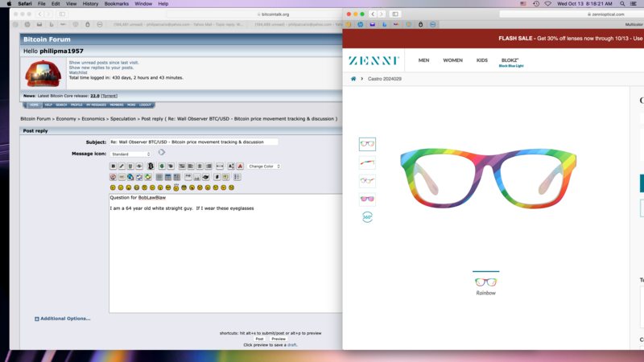
Task: Select the side-view temple thumbnail
Action: (x=367, y=162)
